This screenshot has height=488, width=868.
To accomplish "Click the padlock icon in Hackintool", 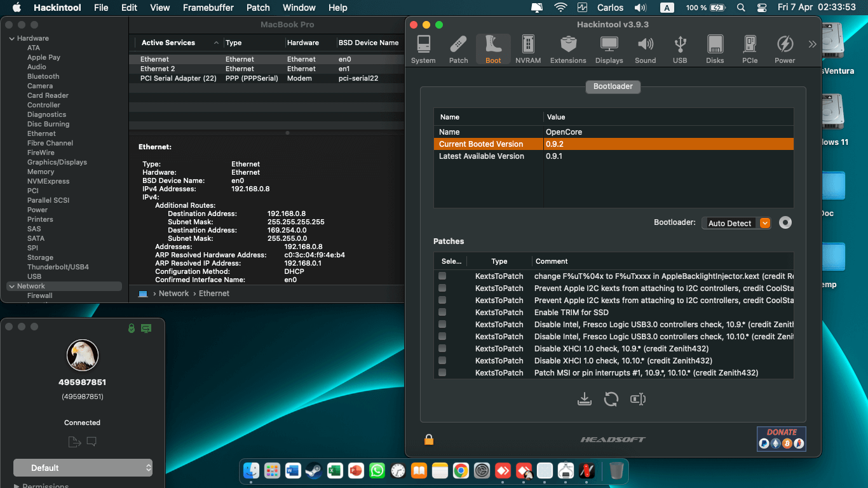I will coord(429,439).
